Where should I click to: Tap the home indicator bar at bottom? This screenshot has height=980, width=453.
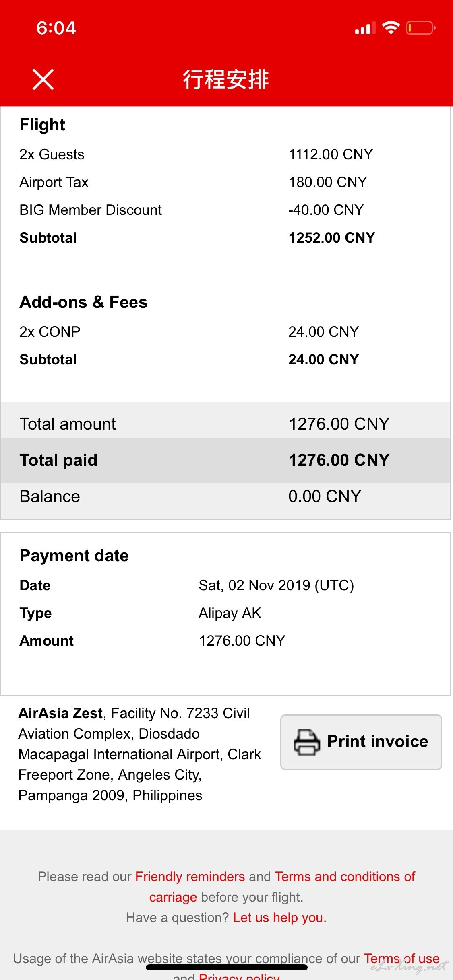[x=227, y=967]
